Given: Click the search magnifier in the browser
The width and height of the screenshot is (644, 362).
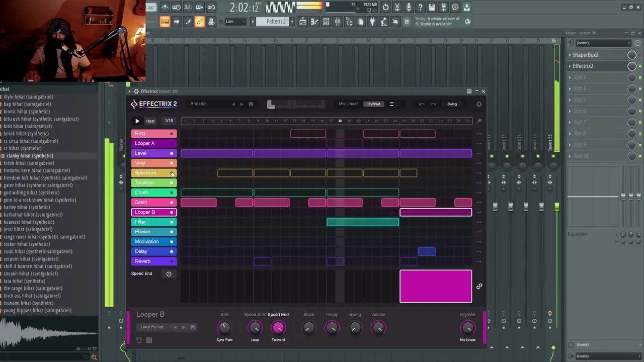Looking at the screenshot, I should (x=94, y=357).
